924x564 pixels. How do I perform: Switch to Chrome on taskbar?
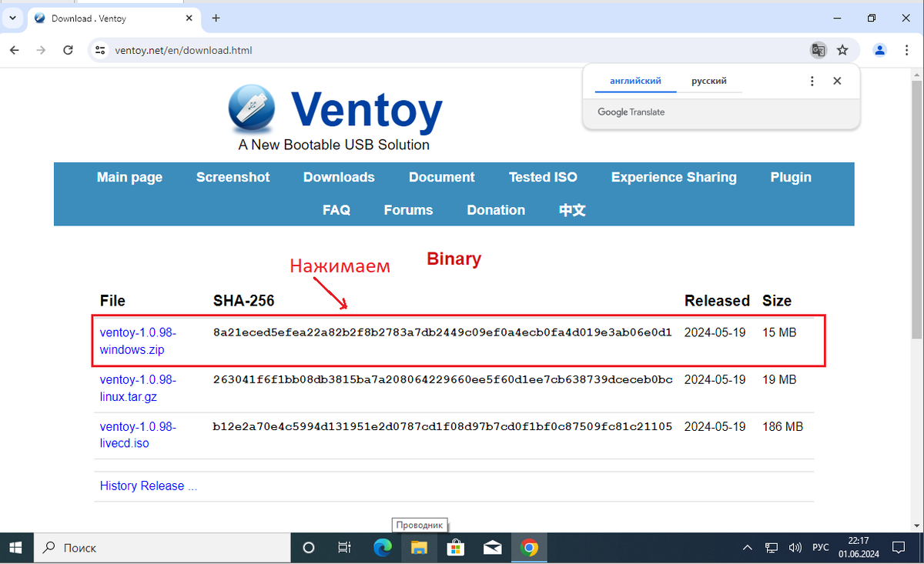pyautogui.click(x=529, y=548)
